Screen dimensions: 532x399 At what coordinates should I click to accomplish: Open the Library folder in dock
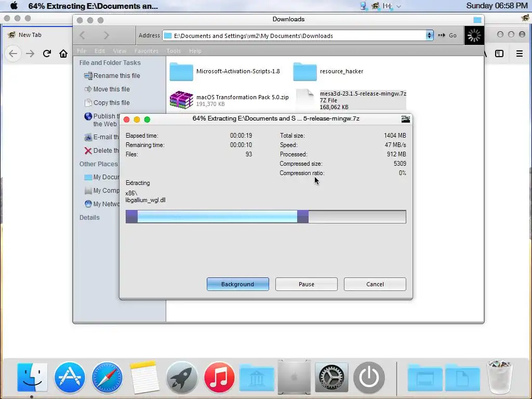257,377
